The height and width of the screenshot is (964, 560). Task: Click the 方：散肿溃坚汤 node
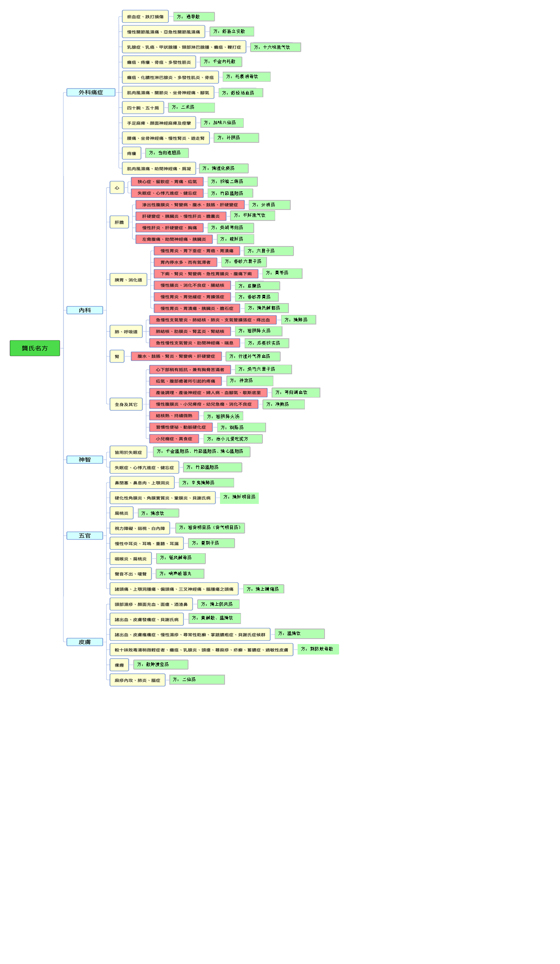161,665
